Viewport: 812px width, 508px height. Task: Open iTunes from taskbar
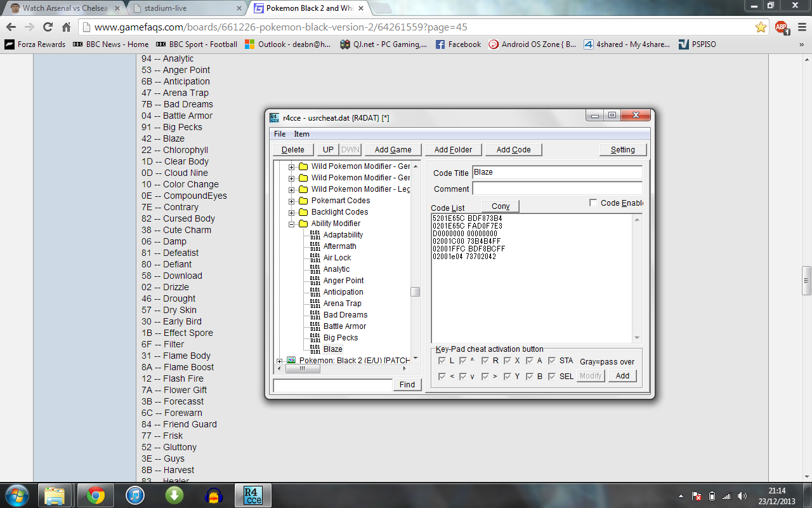136,495
